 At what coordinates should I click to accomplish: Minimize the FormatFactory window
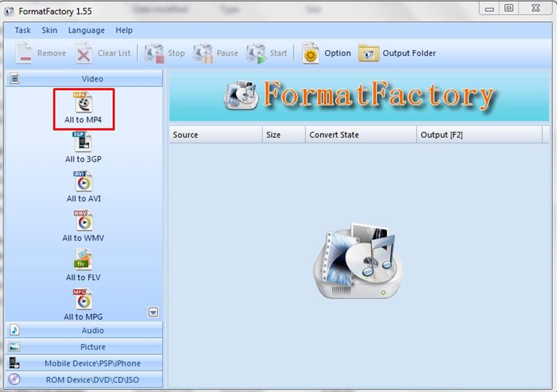click(x=490, y=9)
